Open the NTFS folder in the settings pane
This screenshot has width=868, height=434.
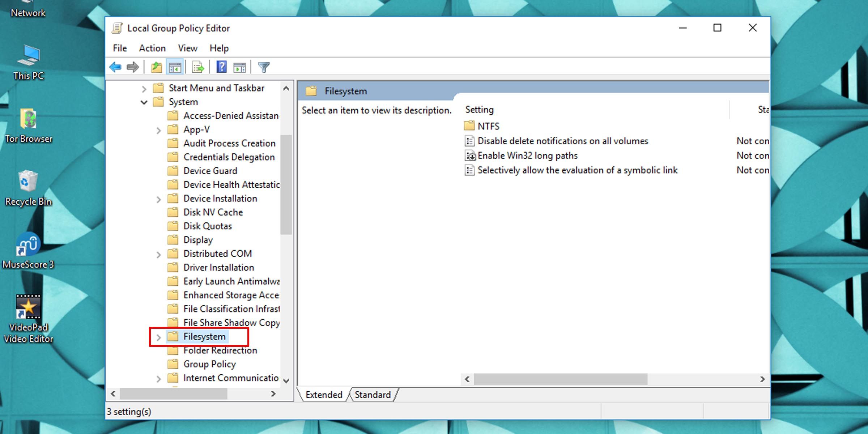[x=489, y=126]
